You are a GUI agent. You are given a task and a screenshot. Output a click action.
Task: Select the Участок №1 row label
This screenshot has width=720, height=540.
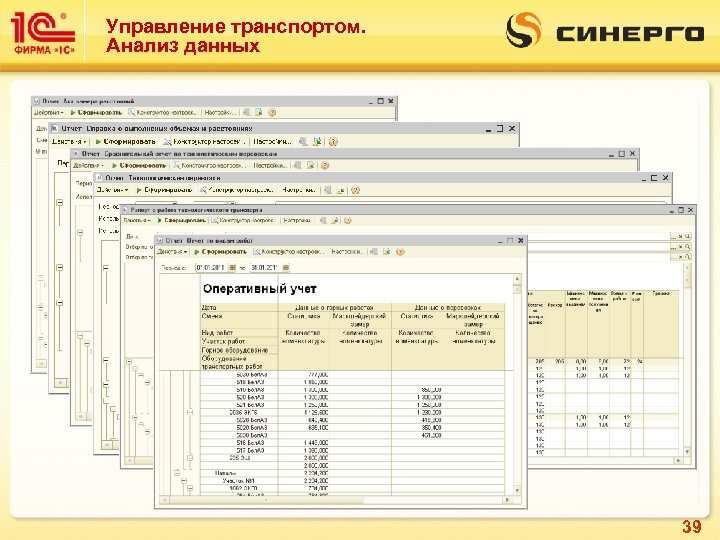pos(239,481)
